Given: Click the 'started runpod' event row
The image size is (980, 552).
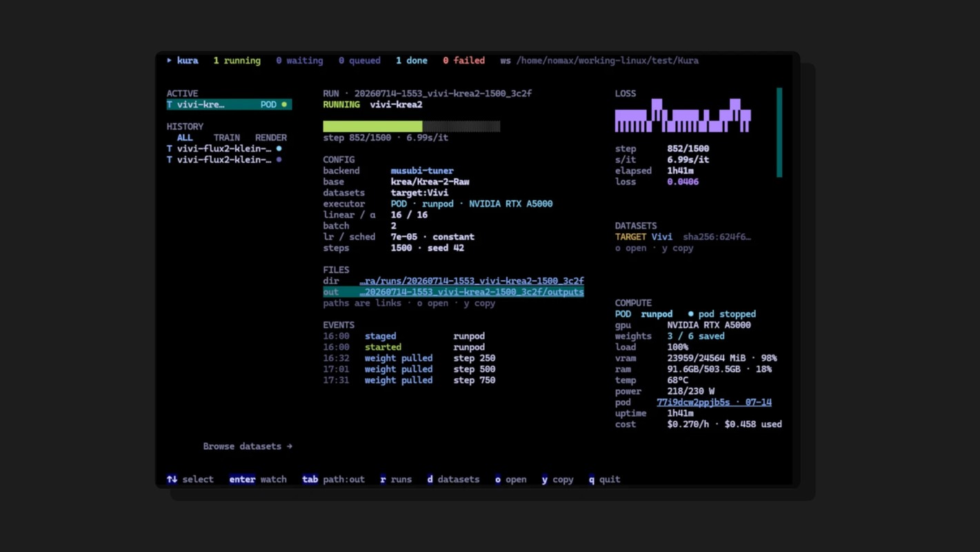Looking at the screenshot, I should (x=403, y=347).
